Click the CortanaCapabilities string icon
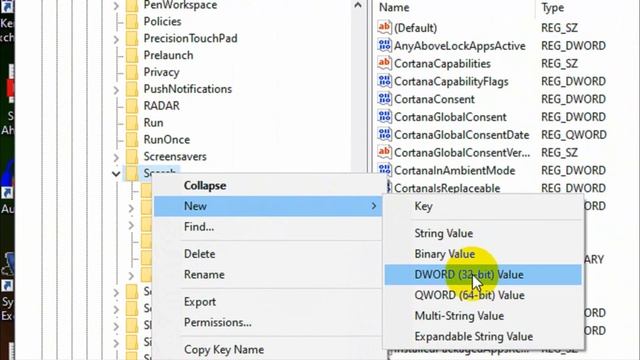 [384, 63]
